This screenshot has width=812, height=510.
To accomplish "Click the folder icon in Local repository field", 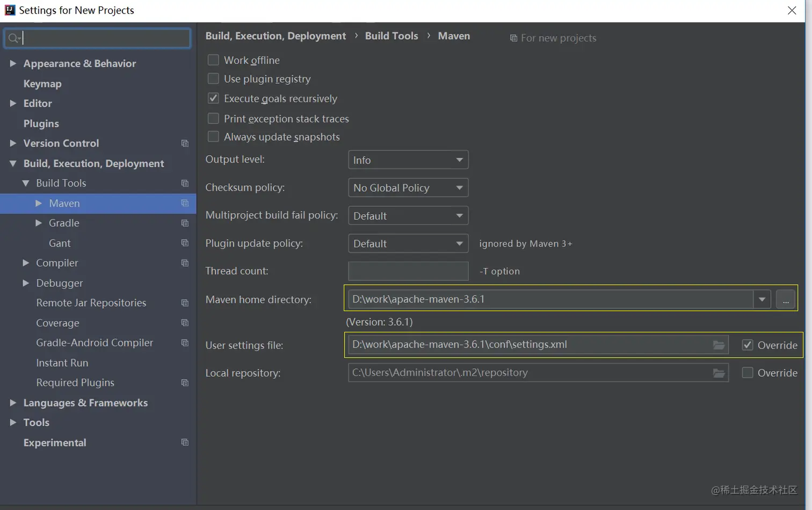I will [x=719, y=373].
